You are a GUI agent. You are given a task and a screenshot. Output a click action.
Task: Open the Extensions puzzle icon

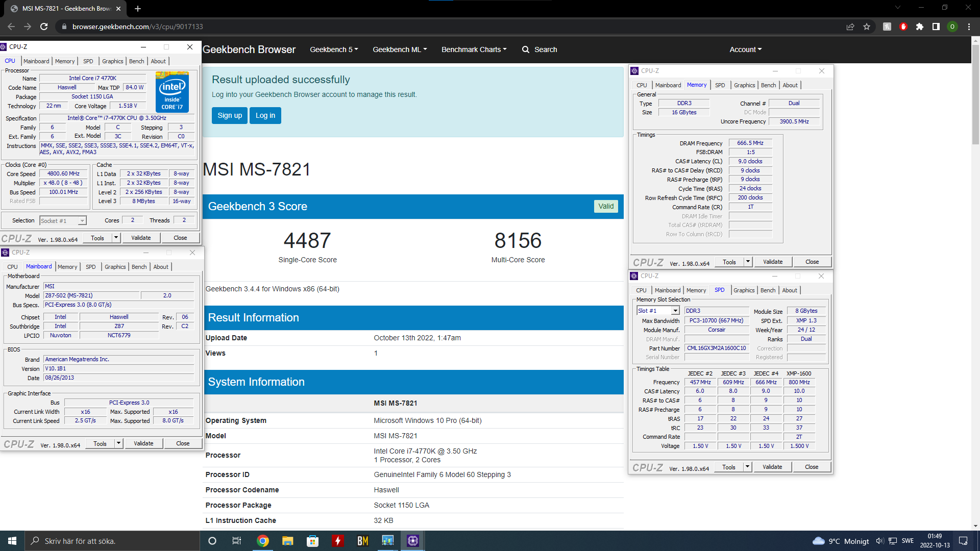[920, 27]
